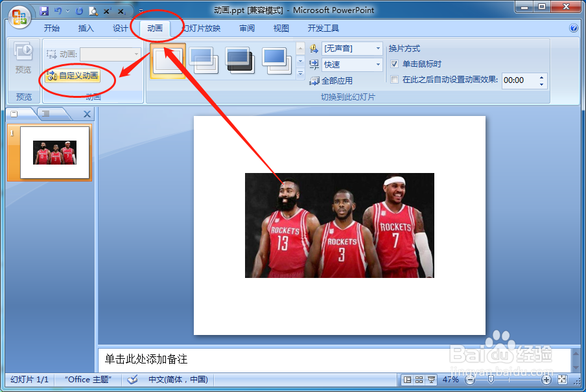Open the 开发工具 Developer tab
The width and height of the screenshot is (586, 392).
coord(323,28)
